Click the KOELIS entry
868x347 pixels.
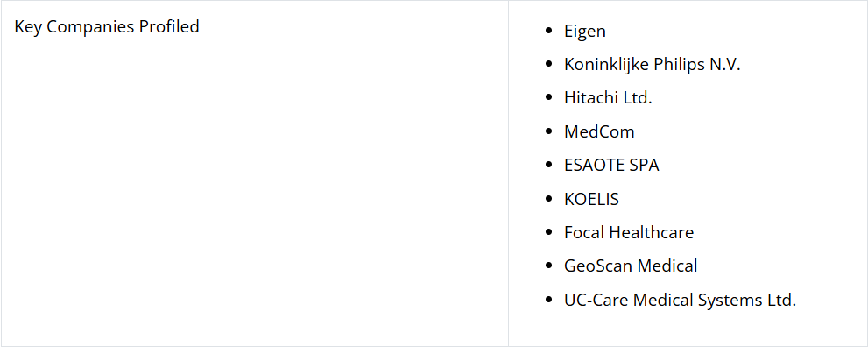click(x=591, y=199)
